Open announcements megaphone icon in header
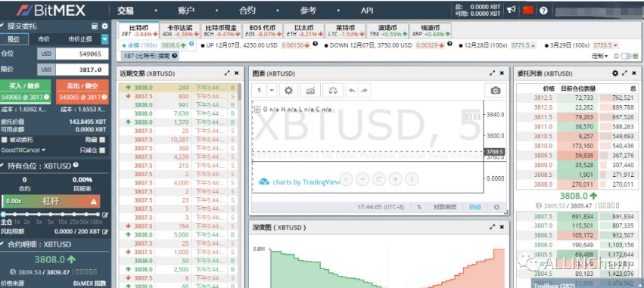Image resolution: width=644 pixels, height=288 pixels. pyautogui.click(x=512, y=10)
